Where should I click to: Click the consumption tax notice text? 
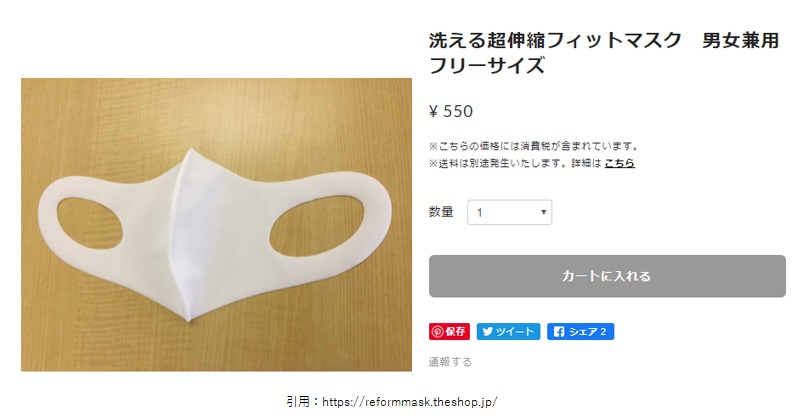(534, 147)
